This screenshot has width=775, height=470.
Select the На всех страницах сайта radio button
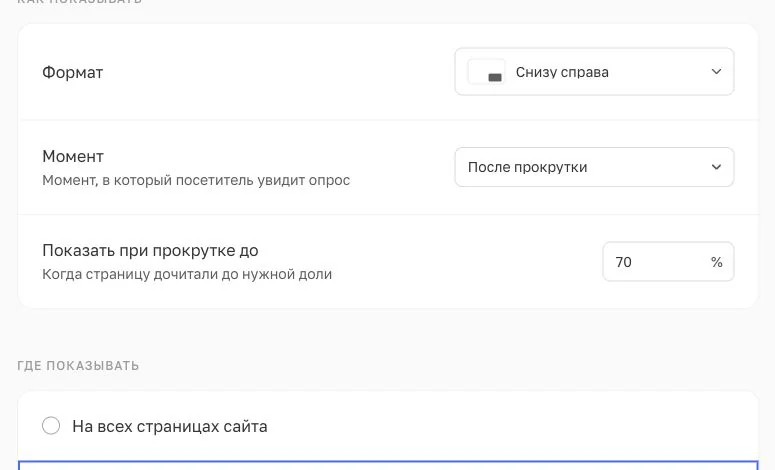[51, 426]
